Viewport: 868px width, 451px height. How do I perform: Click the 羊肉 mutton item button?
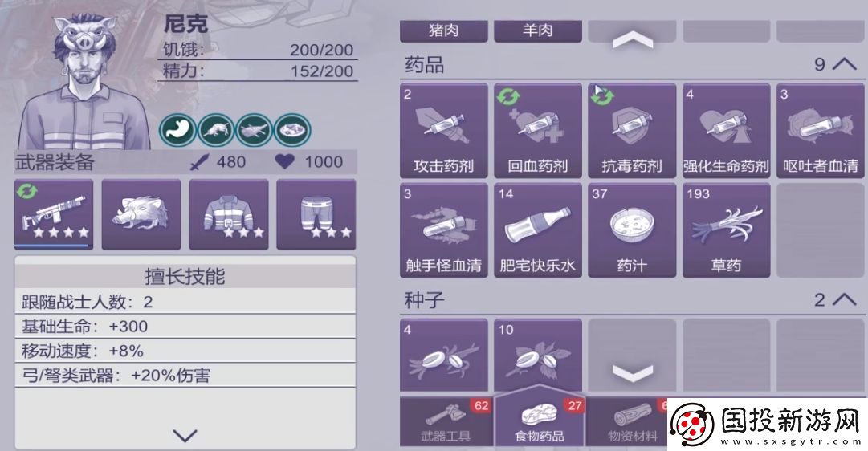pos(537,31)
